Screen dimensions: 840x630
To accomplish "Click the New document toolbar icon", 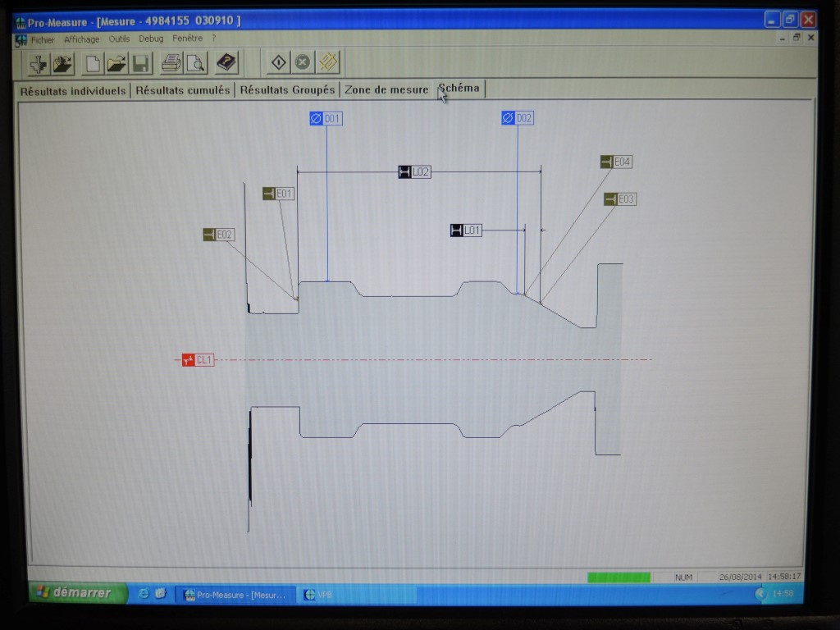I will coord(94,63).
